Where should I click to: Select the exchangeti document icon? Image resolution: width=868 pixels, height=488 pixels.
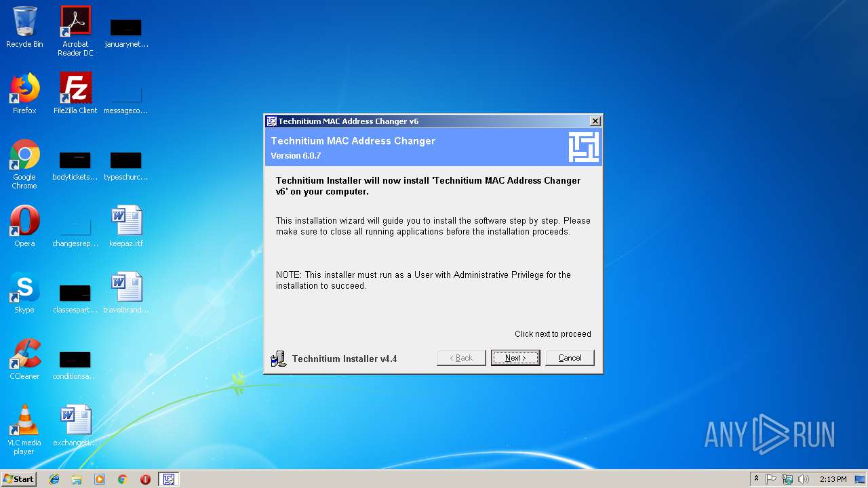click(75, 426)
